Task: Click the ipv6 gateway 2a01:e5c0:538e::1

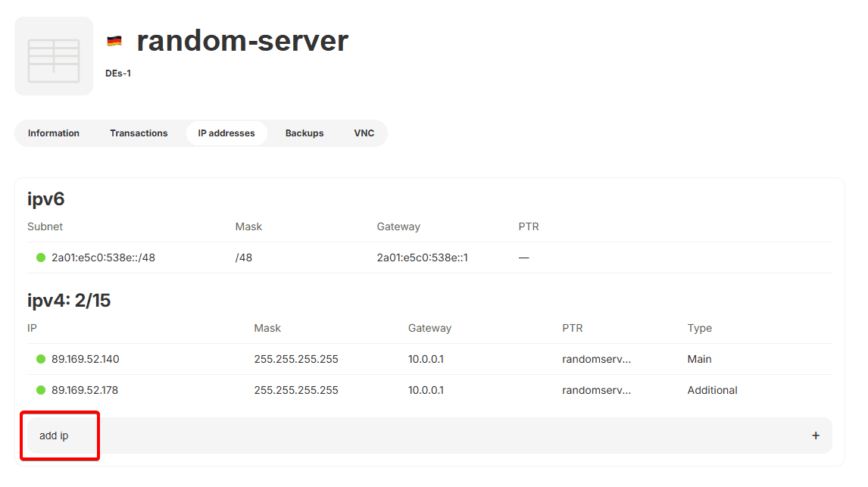Action: click(x=422, y=258)
